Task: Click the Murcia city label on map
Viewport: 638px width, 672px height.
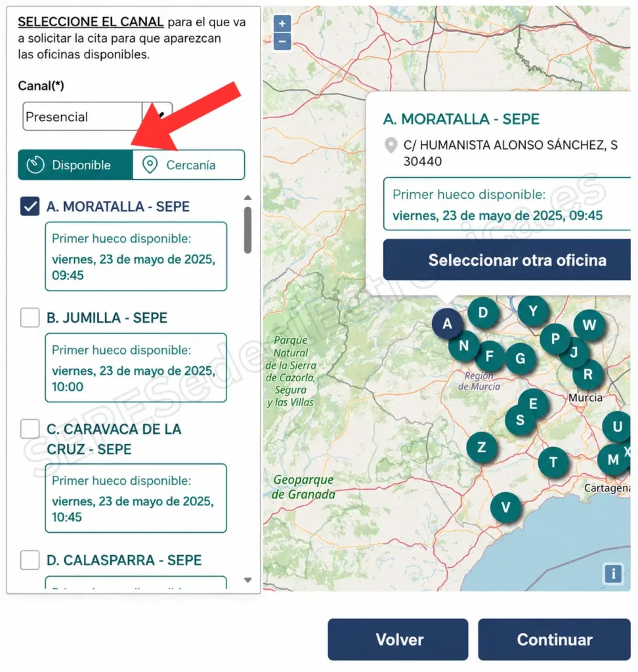Action: point(585,398)
